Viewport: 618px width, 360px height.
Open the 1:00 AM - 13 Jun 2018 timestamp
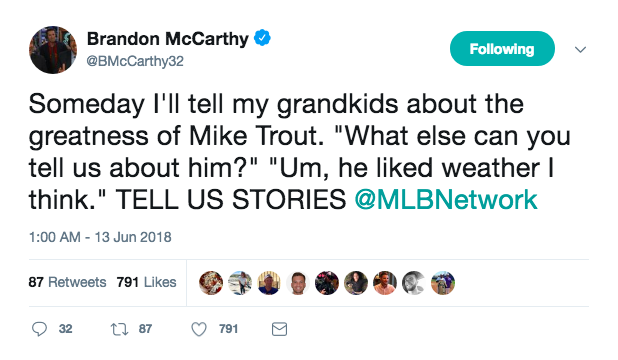[100, 237]
